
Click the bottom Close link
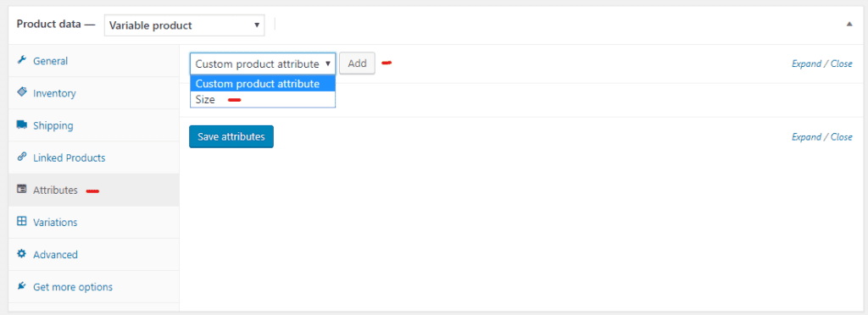click(842, 137)
